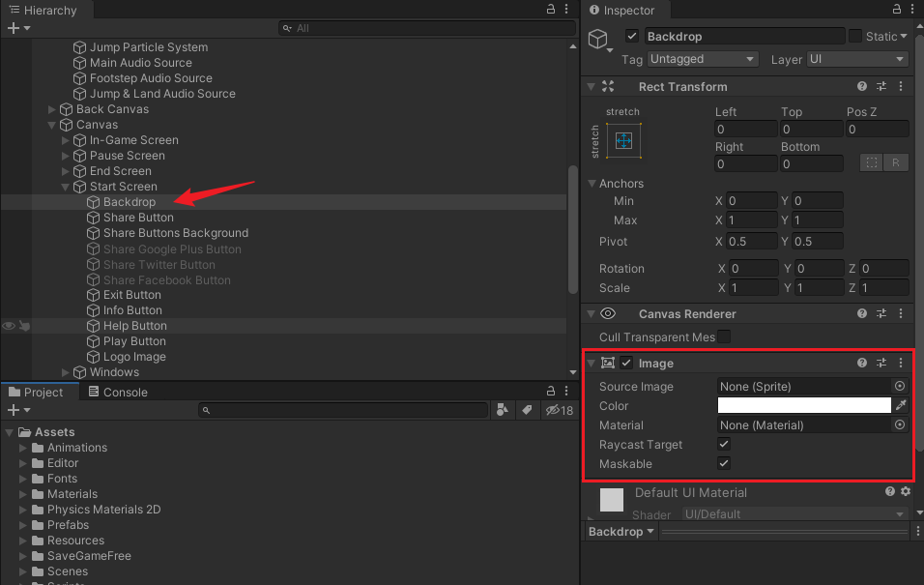Open the Tag dropdown showing Untagged
The width and height of the screenshot is (924, 585).
click(703, 59)
